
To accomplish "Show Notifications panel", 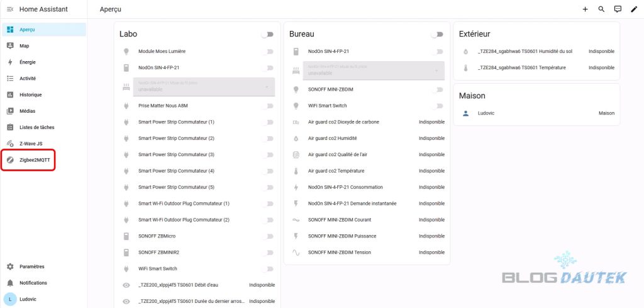I will [x=43, y=283].
